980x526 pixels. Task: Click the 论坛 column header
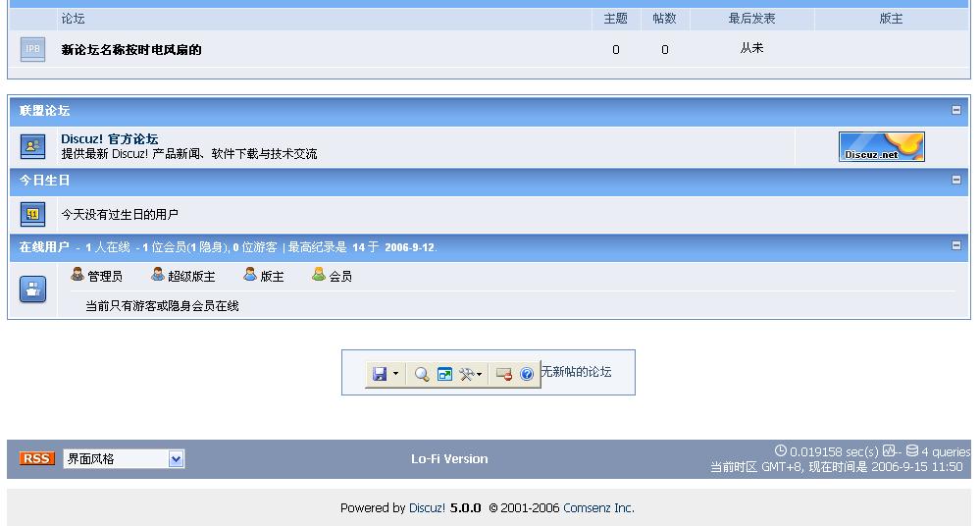pos(74,19)
